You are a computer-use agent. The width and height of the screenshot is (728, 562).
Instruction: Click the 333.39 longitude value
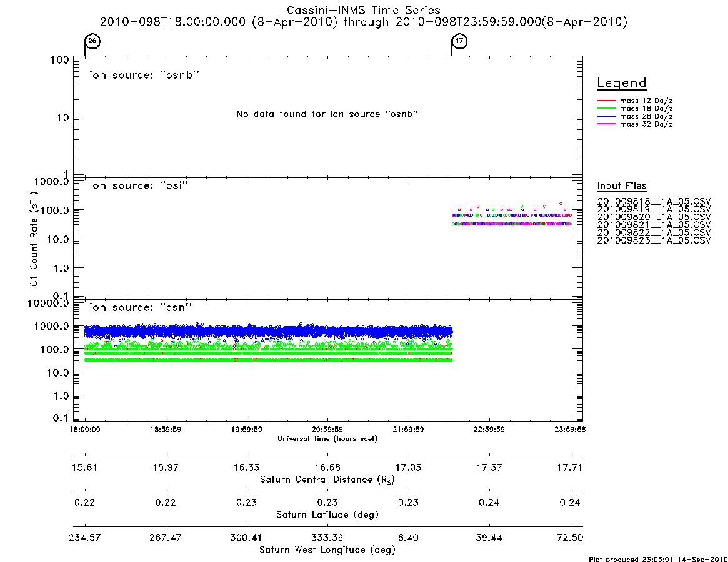click(327, 538)
